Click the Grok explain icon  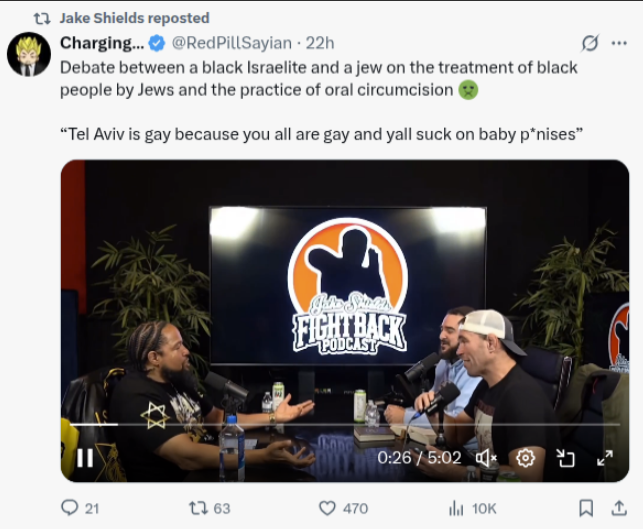[590, 43]
